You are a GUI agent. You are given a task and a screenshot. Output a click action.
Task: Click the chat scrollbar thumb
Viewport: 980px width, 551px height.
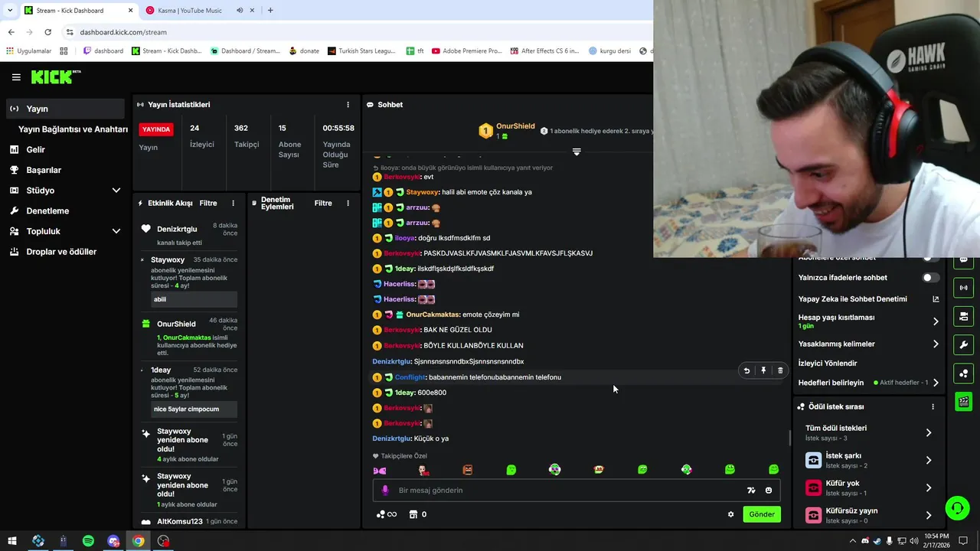tap(789, 439)
